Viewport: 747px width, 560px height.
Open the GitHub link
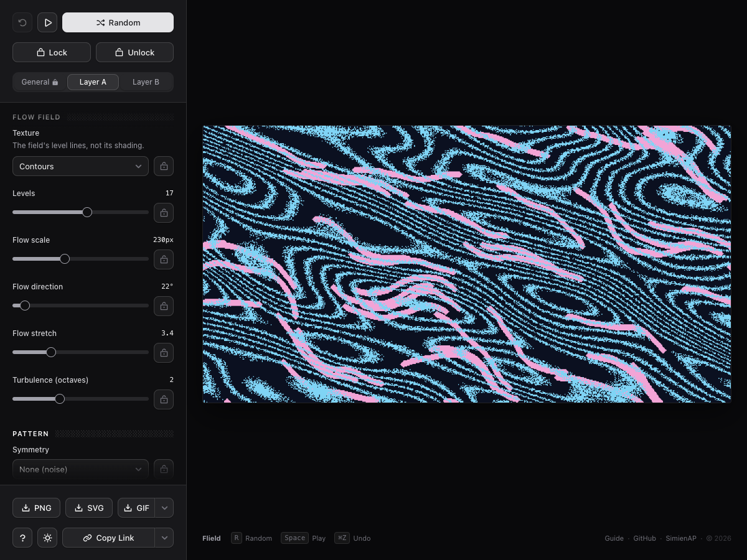(644, 538)
